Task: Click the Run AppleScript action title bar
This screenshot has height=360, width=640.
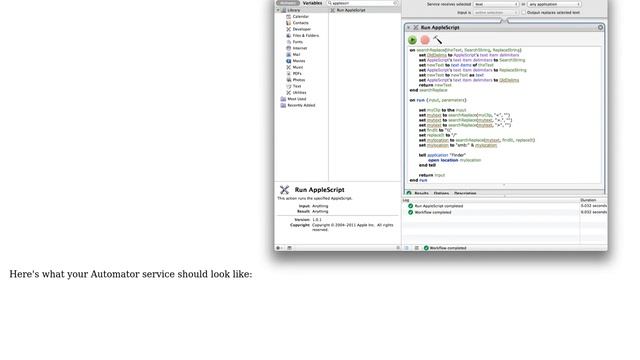Action: [x=504, y=27]
